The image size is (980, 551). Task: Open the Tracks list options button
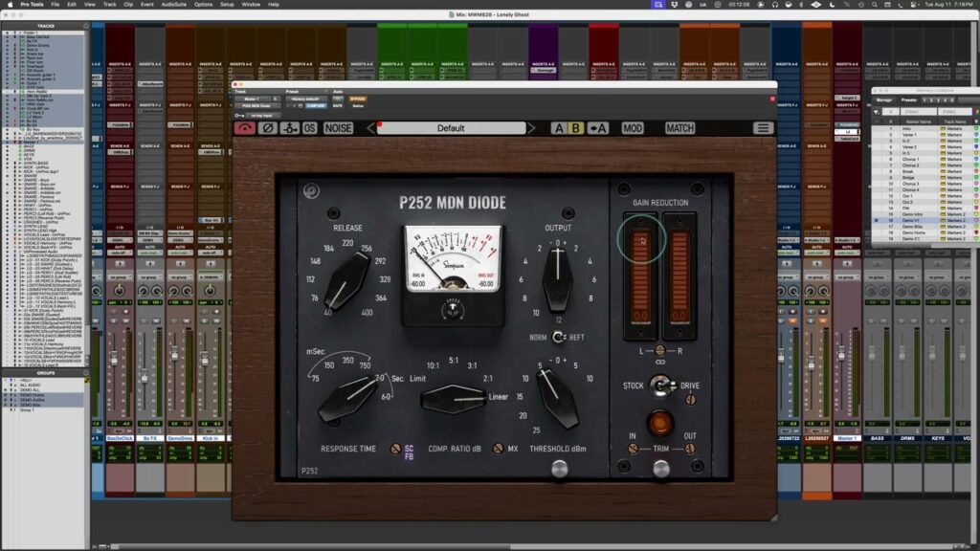click(x=86, y=26)
